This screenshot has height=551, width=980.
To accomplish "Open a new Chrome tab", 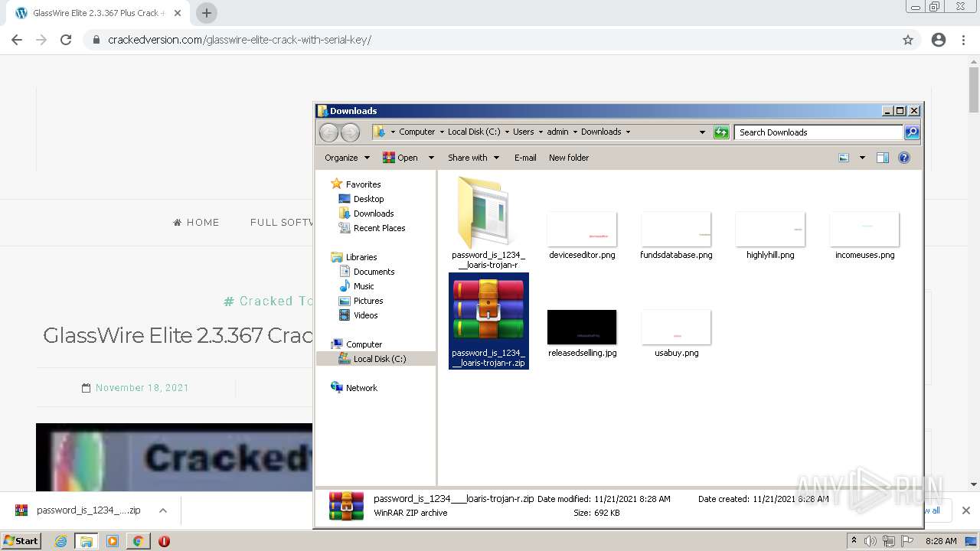I will click(207, 13).
